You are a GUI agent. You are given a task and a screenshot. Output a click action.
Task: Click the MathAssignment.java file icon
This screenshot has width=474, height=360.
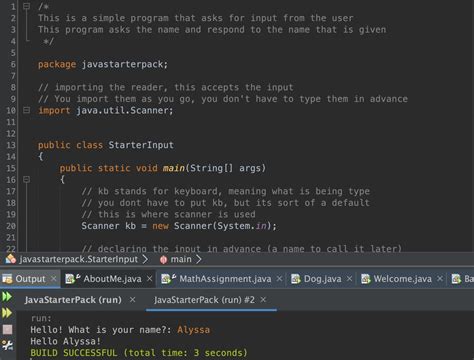click(x=169, y=279)
